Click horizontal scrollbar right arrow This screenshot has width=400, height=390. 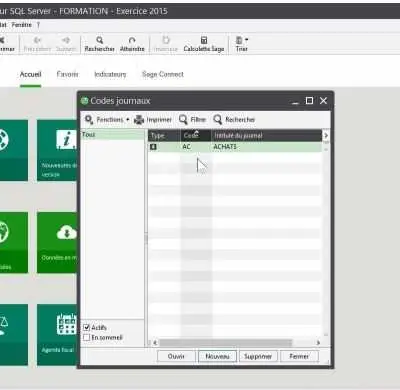[318, 342]
